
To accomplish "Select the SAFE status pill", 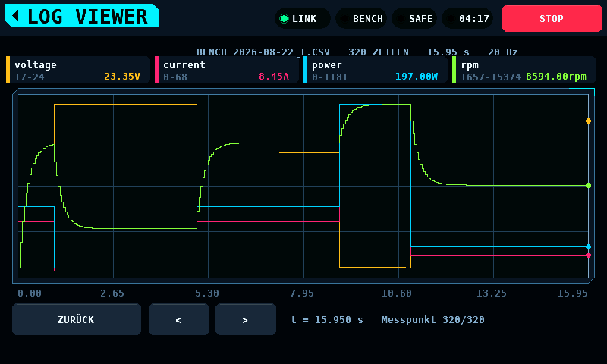I will pos(414,18).
